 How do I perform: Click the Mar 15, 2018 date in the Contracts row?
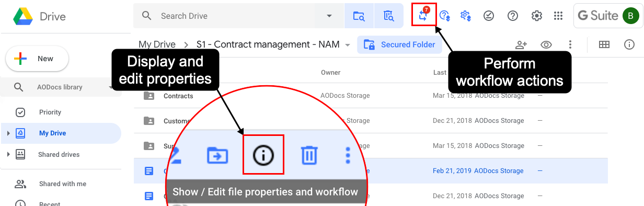pos(453,96)
